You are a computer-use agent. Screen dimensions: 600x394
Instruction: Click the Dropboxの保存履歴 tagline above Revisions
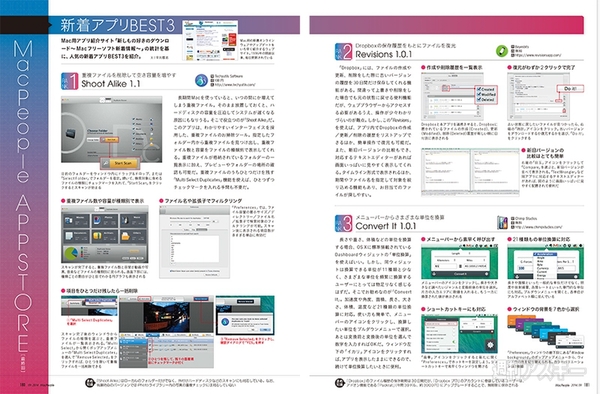pos(405,46)
